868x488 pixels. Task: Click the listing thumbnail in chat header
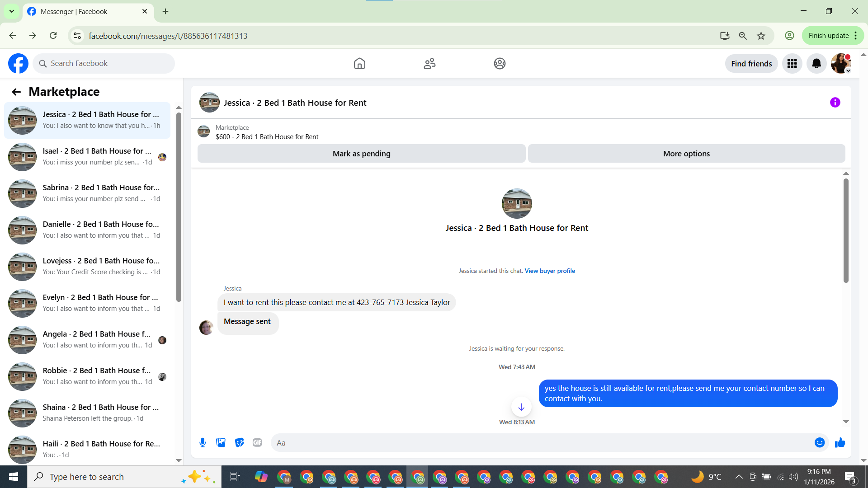pos(209,103)
